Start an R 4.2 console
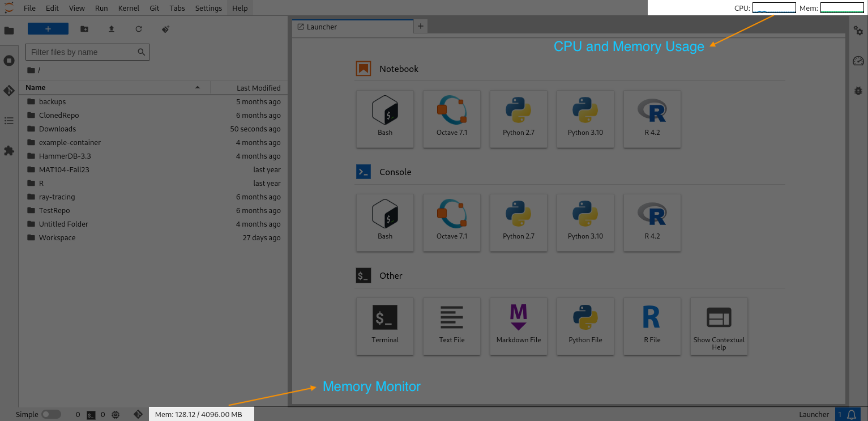Viewport: 868px width, 421px height. pos(652,223)
